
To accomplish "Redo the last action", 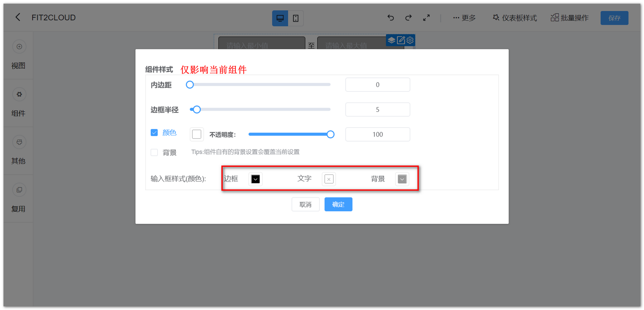I will tap(408, 18).
